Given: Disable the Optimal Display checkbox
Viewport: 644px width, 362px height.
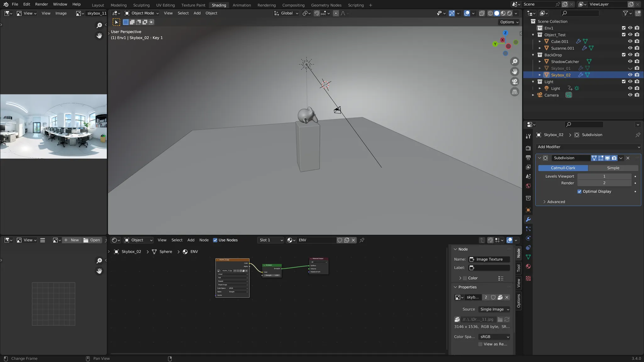Looking at the screenshot, I should 580,191.
